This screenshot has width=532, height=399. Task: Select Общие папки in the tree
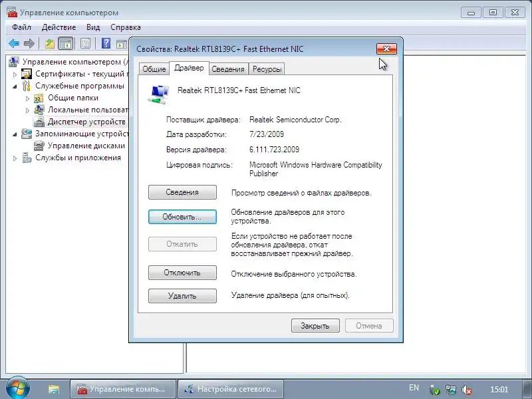73,98
